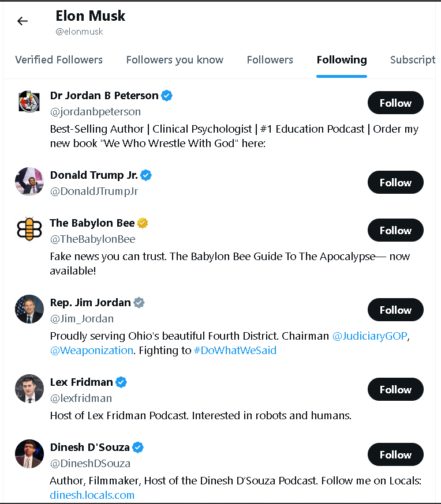Click the #DoWhatWeSaid hashtag link
The image size is (441, 504).
point(235,350)
